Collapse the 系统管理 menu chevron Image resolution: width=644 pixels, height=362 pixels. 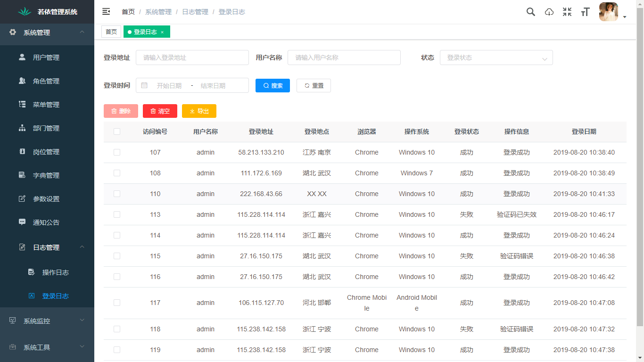click(x=82, y=32)
